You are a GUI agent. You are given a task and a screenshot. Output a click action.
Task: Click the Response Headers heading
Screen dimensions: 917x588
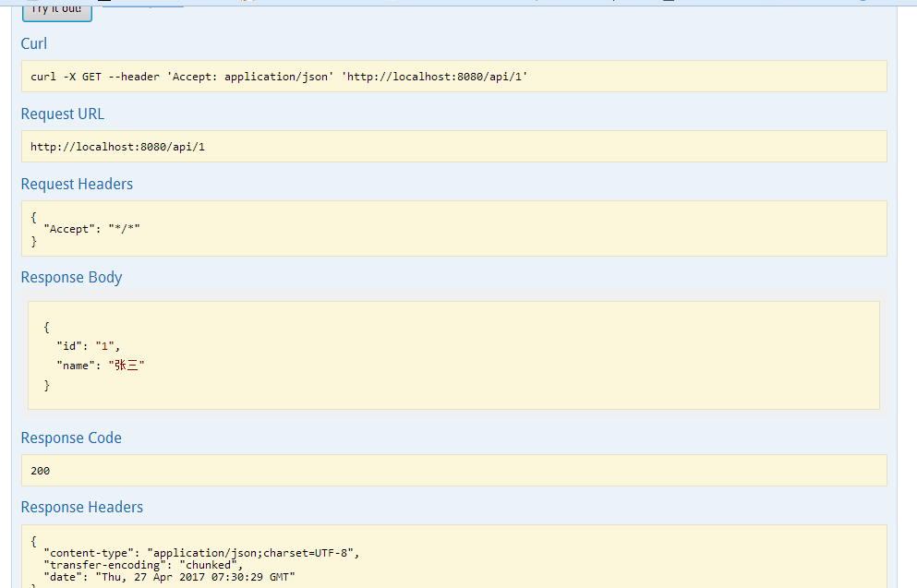coord(82,508)
